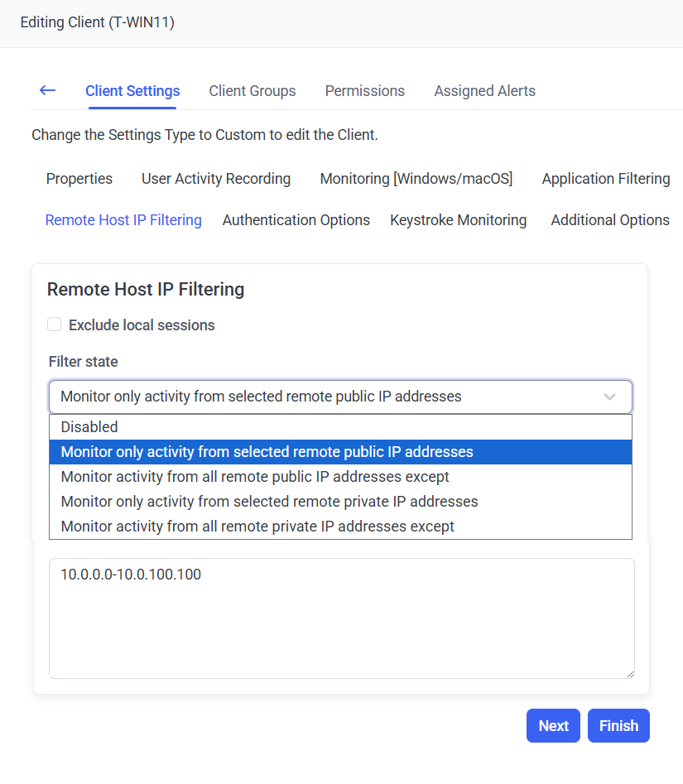Viewport: 683px width, 784px height.
Task: Enable Exclude local sessions checkbox
Action: tap(55, 325)
